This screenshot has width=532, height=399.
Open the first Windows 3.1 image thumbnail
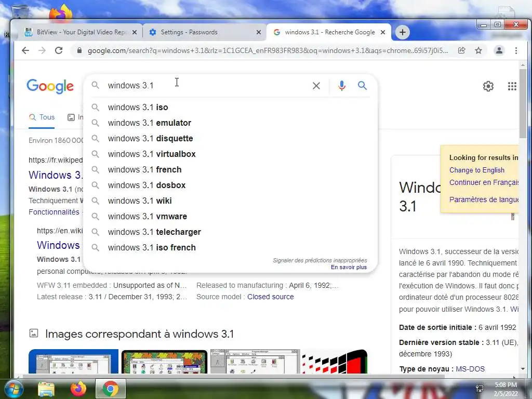[x=73, y=362]
